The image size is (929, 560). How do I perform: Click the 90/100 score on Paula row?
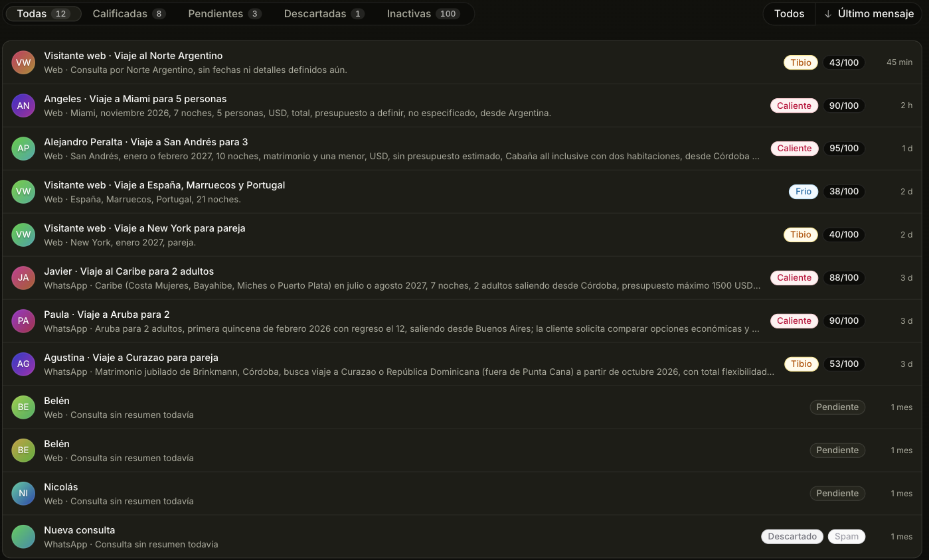(x=844, y=321)
